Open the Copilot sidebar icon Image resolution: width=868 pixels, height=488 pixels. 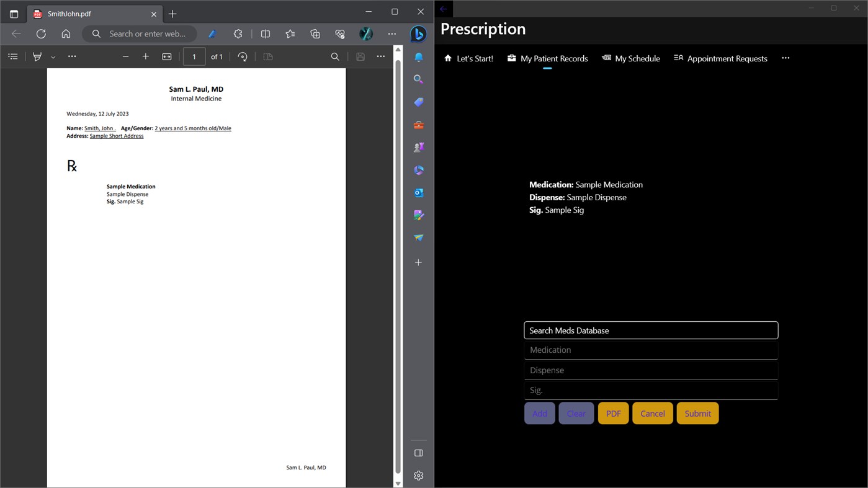pos(418,34)
